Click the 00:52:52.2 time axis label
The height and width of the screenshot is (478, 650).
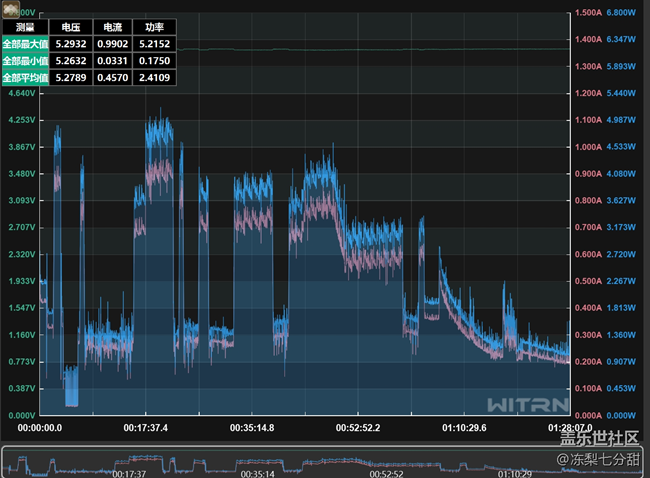[357, 427]
